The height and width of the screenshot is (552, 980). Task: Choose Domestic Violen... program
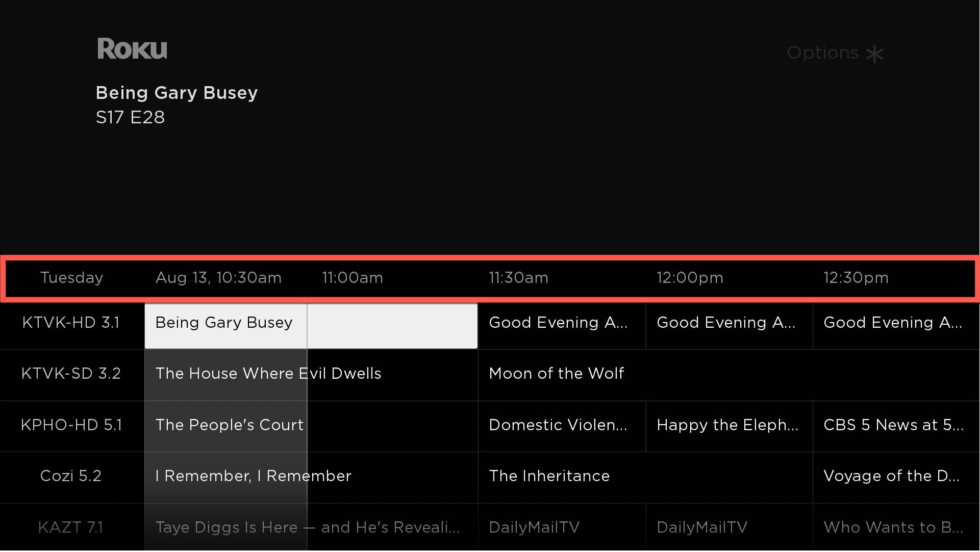pyautogui.click(x=562, y=427)
